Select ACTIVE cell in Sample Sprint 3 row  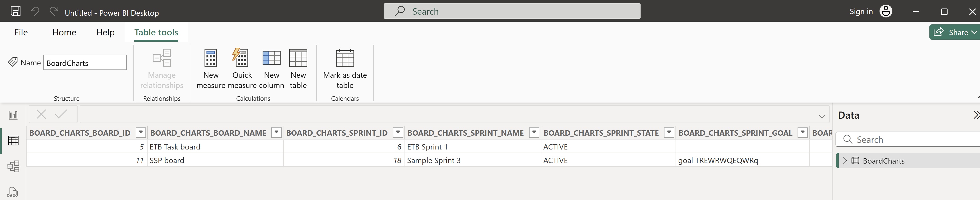(608, 160)
